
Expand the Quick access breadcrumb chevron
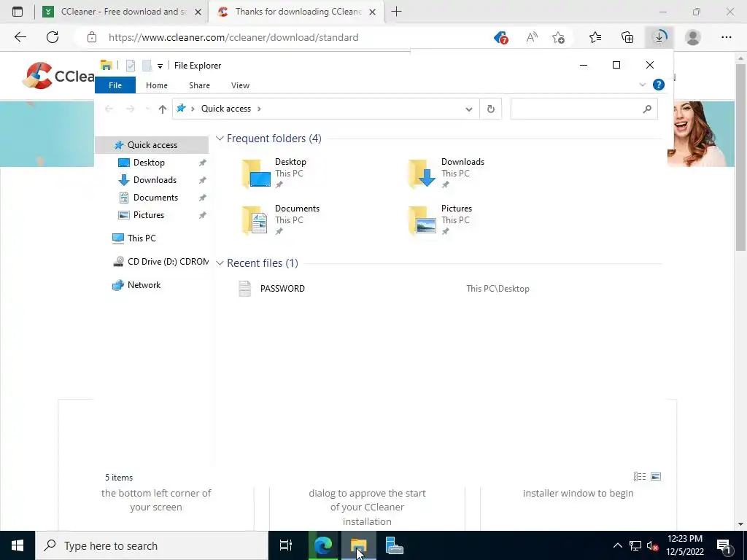coord(259,109)
